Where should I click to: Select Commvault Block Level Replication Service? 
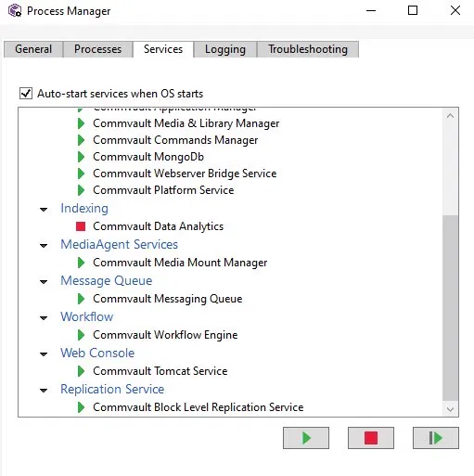199,407
